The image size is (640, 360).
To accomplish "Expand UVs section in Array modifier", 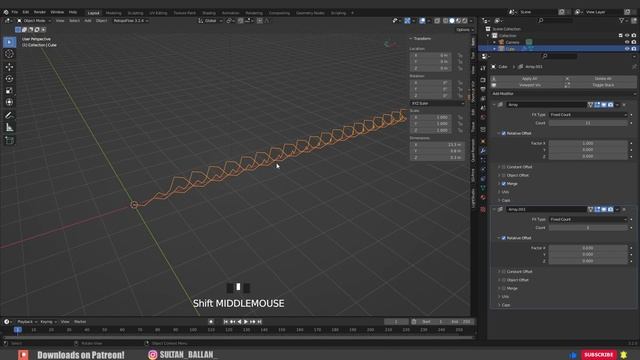I will (x=505, y=192).
